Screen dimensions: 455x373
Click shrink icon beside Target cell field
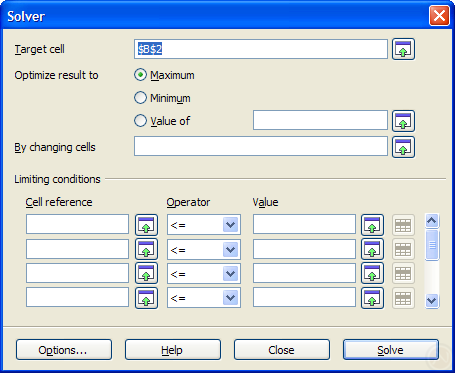pos(403,49)
